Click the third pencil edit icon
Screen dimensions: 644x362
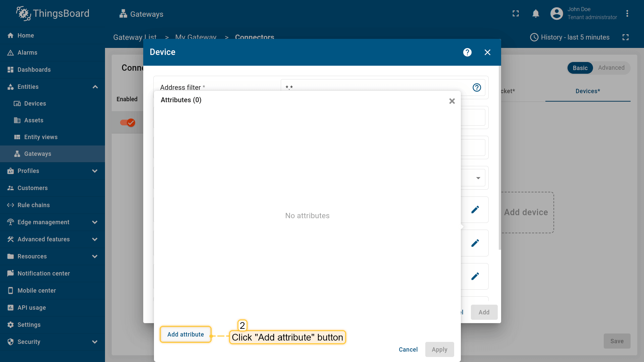tap(475, 276)
